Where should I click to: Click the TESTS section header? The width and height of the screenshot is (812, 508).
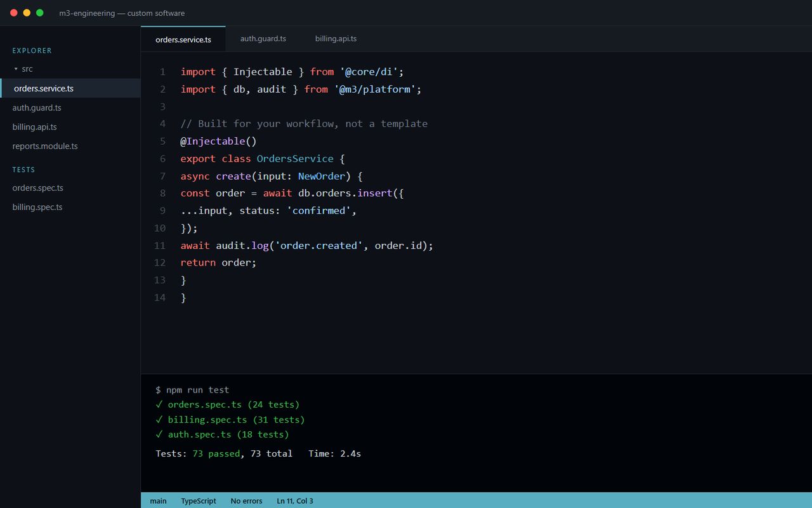tap(23, 170)
